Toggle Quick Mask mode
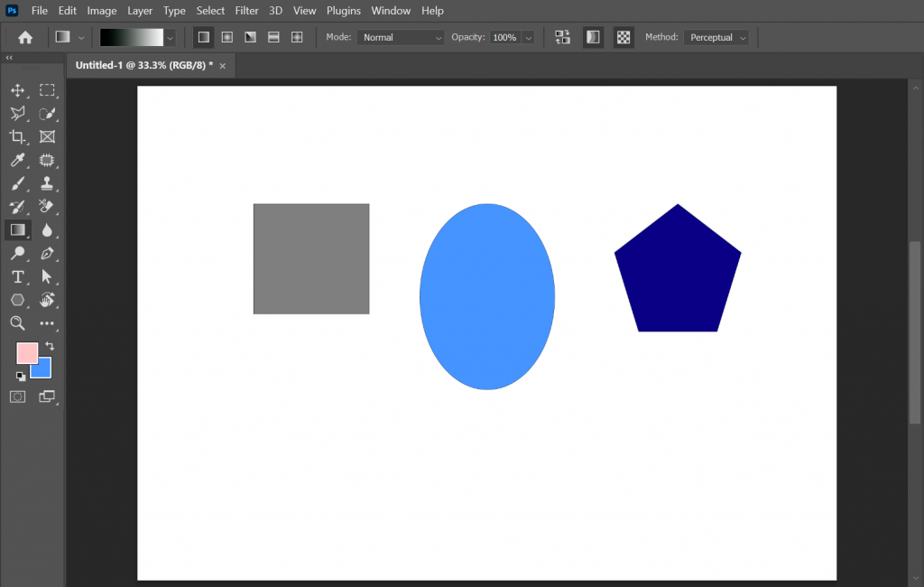This screenshot has height=587, width=924. [16, 396]
